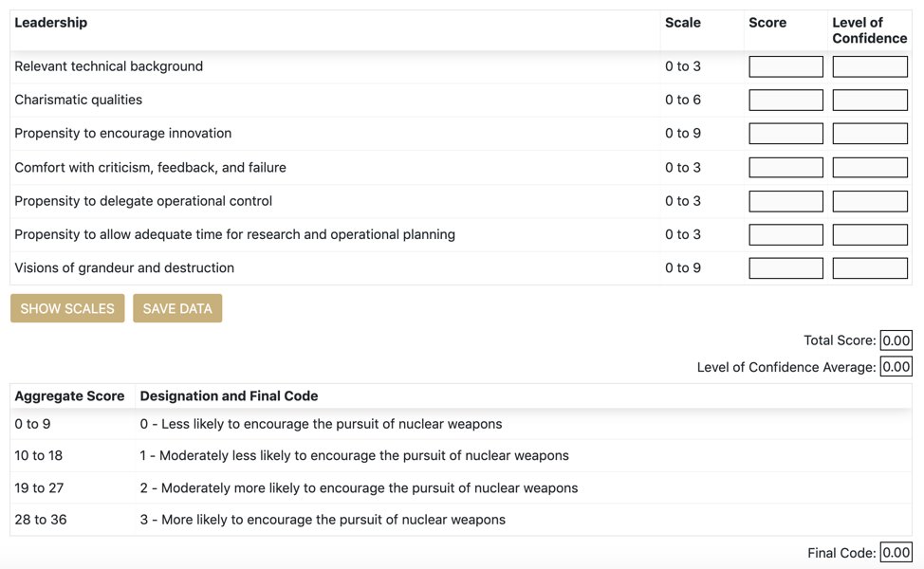Click '3 - More likely to encourage' designation
Viewport: 924px width, 569px height.
pyautogui.click(x=323, y=520)
